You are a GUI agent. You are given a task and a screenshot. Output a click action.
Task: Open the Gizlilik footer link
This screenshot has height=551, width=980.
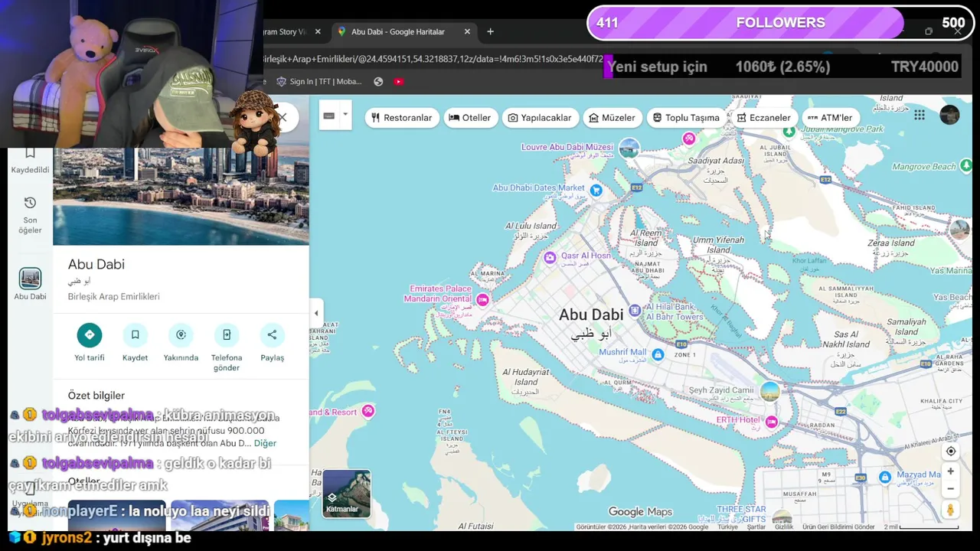coord(784,527)
